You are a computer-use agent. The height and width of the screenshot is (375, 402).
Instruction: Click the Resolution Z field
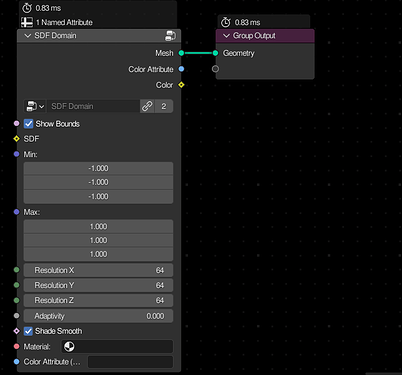[98, 300]
